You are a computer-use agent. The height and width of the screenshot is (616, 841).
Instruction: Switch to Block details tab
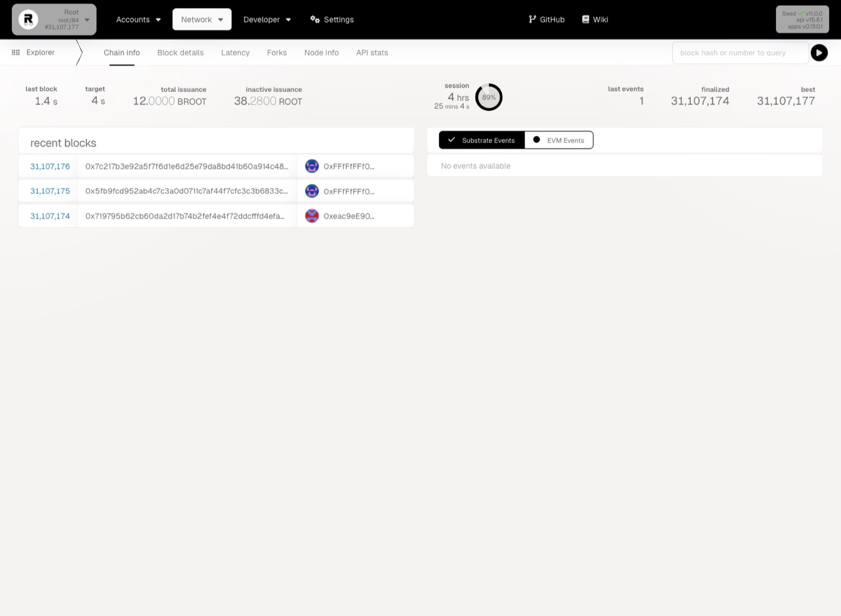coord(181,53)
